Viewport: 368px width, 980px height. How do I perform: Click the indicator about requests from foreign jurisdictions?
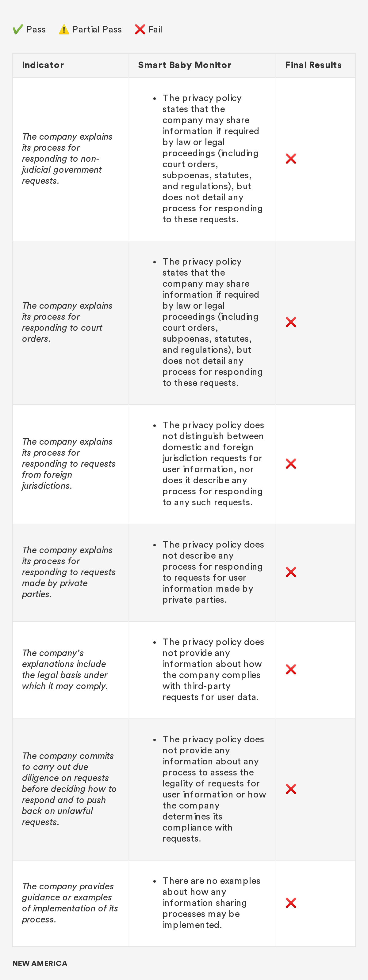pos(69,464)
